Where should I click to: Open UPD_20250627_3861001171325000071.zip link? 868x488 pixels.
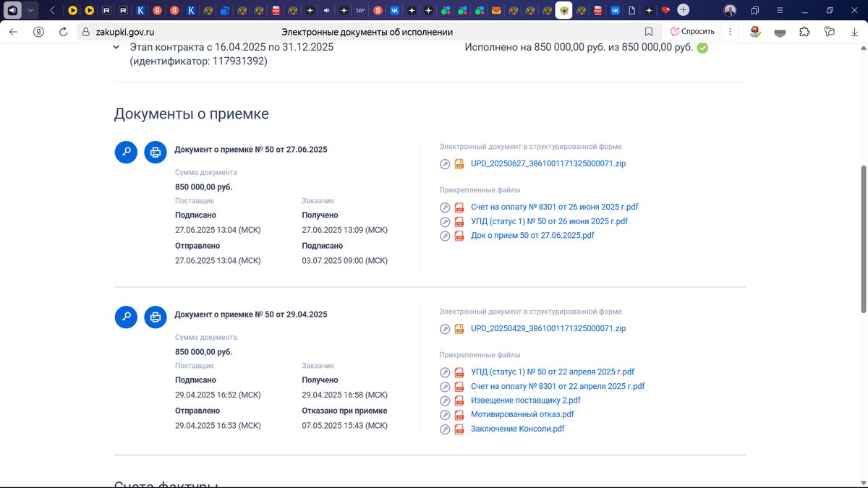[548, 164]
